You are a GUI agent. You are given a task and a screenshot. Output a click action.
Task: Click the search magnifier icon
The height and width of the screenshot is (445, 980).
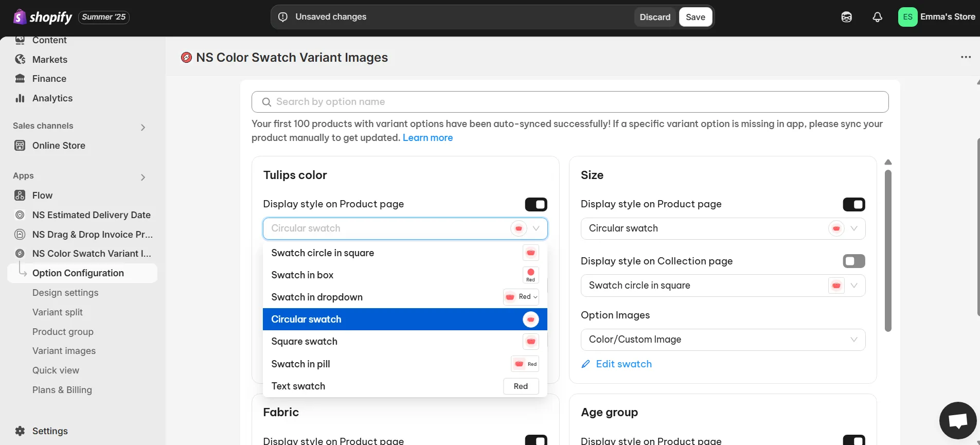266,102
